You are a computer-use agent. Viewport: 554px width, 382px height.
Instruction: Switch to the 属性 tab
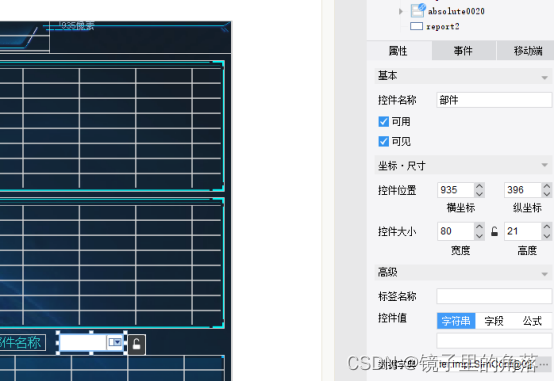399,51
